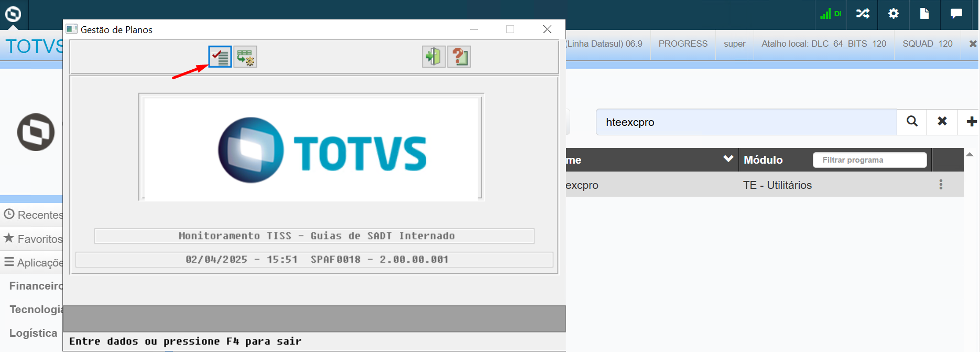Open settings gear icon in top bar
Viewport: 980px width, 352px height.
(894, 14)
